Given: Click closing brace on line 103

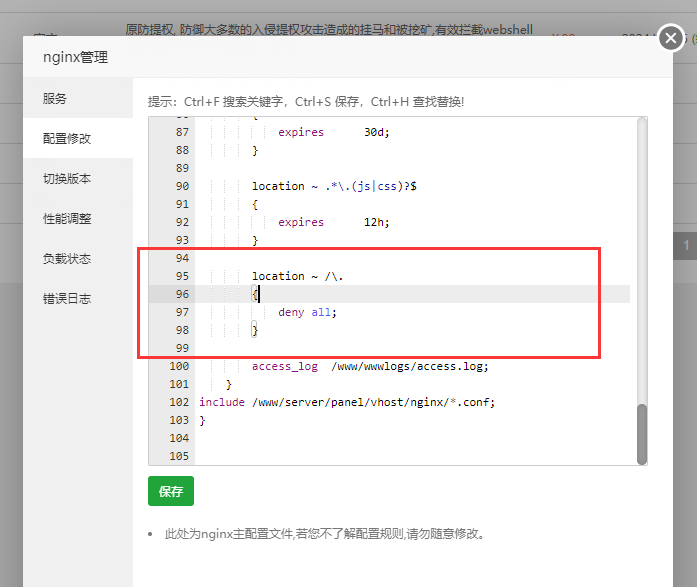Looking at the screenshot, I should pyautogui.click(x=202, y=420).
